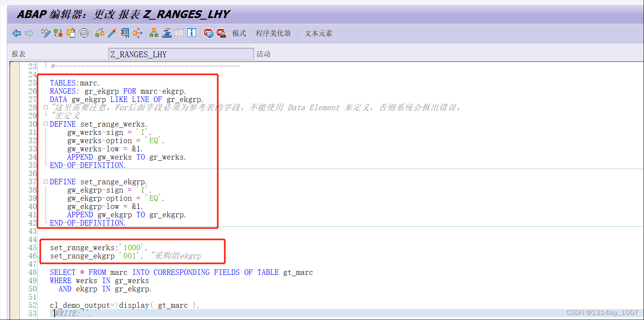The height and width of the screenshot is (320, 644).
Task: Click the forward arrow icon
Action: [29, 33]
